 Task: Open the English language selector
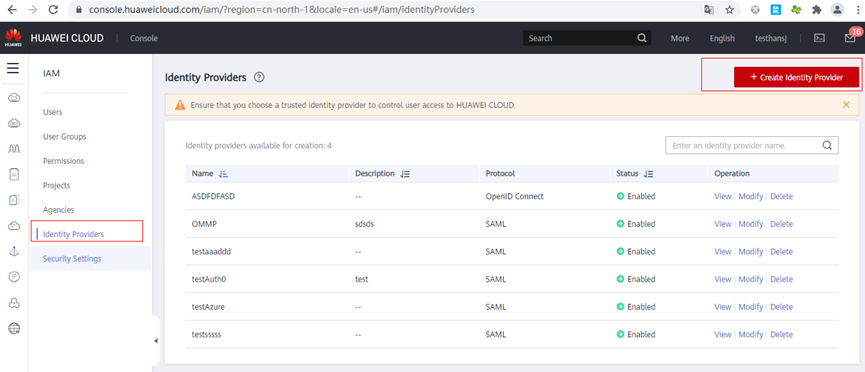point(722,38)
